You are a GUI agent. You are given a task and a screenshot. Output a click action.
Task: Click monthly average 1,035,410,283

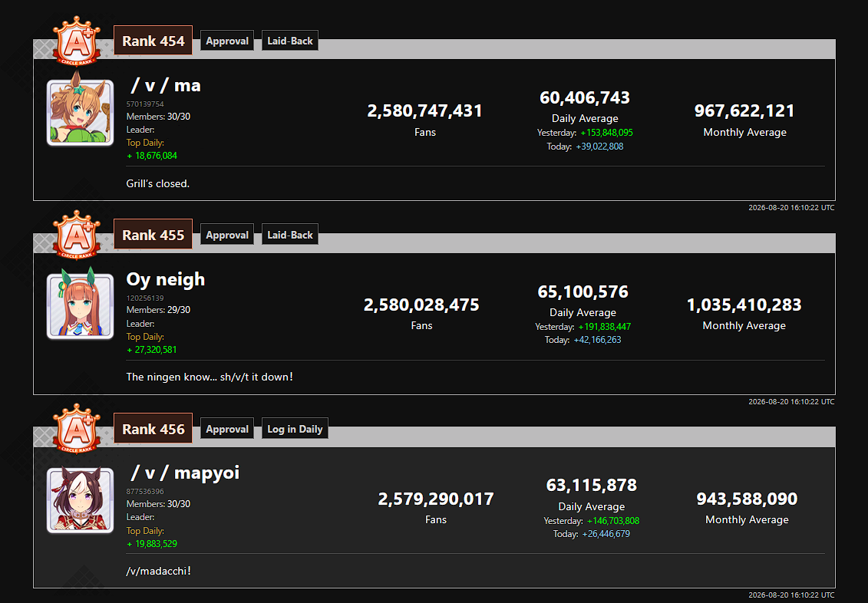point(744,305)
